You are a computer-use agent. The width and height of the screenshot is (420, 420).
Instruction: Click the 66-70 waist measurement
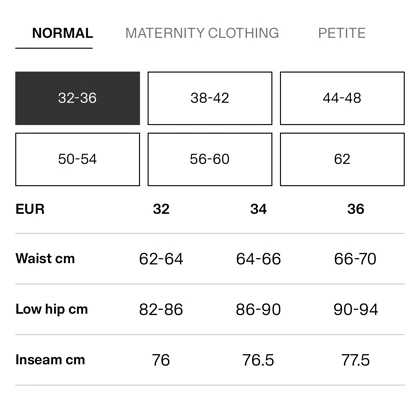[x=355, y=259]
